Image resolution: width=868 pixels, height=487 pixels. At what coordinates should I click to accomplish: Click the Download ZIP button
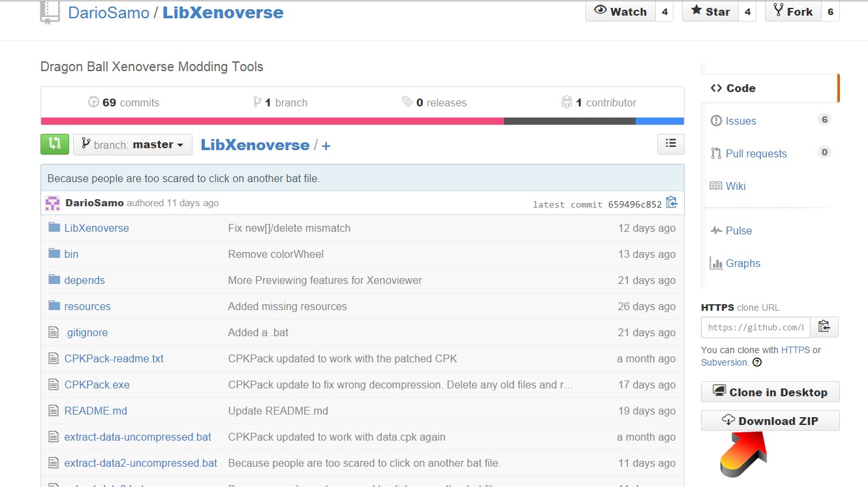click(770, 421)
